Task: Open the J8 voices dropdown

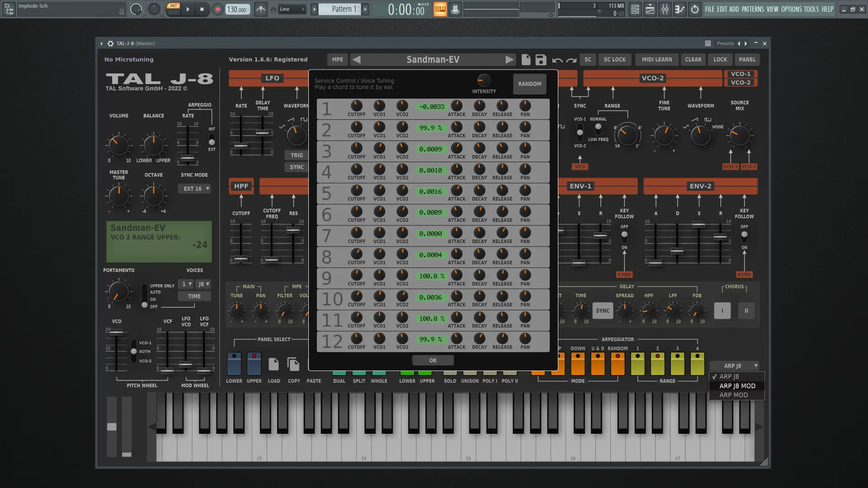Action: pos(204,284)
